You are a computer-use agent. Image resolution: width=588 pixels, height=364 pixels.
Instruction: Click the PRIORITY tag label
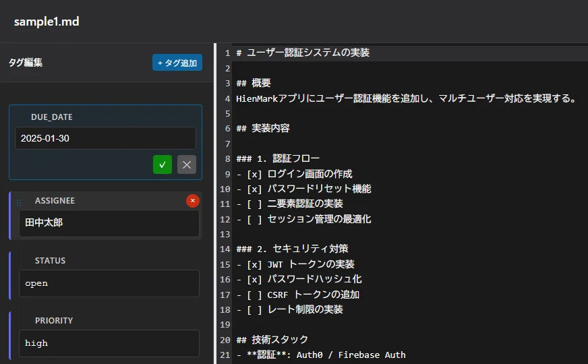click(x=54, y=320)
